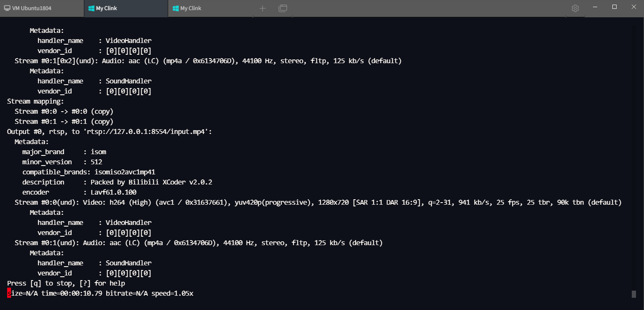Click the rtsp://127.0.0.1:8554/input.mp4 output URL
The width and height of the screenshot is (644, 310).
[x=147, y=131]
